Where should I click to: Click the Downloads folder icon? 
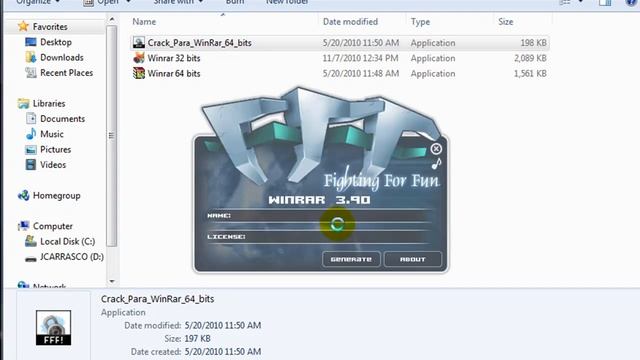pyautogui.click(x=31, y=58)
